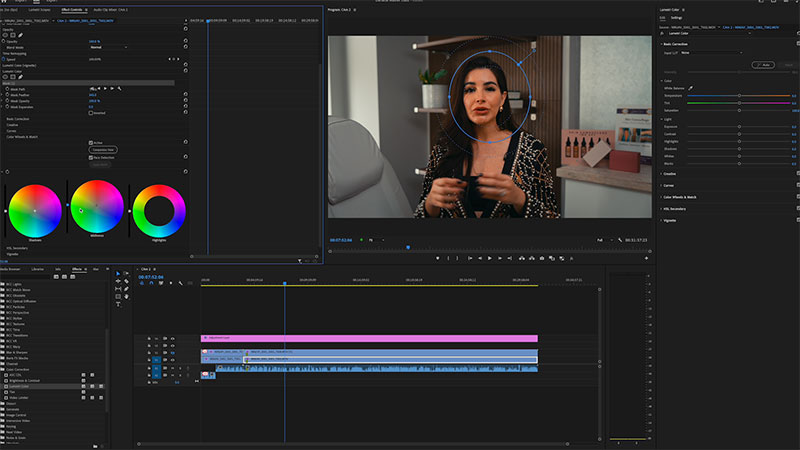Click free-draw bezier pen under Lumetri Color
The height and width of the screenshot is (450, 800).
[20, 77]
